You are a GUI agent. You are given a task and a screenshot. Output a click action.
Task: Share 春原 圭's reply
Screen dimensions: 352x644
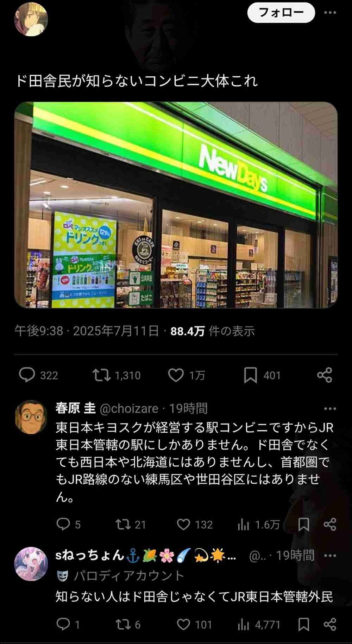330,524
